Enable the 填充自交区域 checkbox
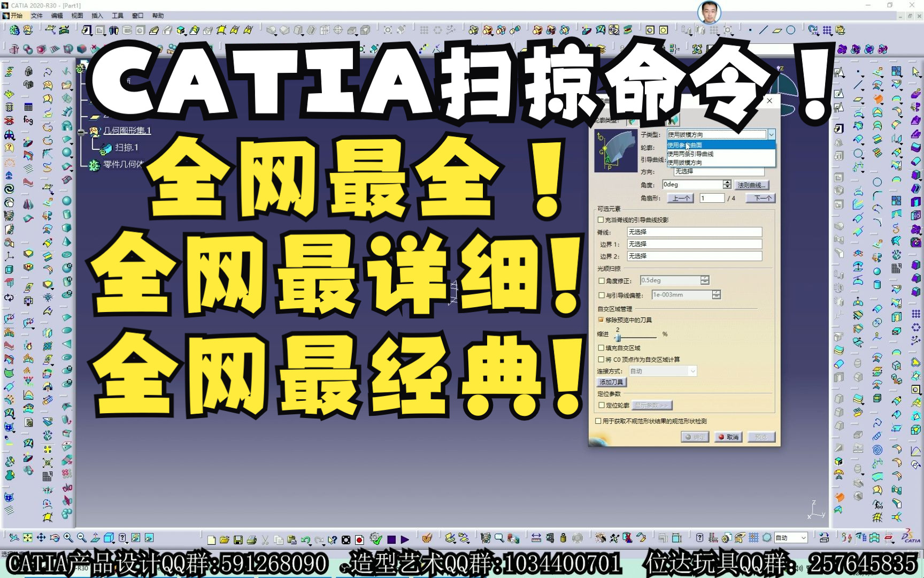Screen dimensions: 924x578 [601, 348]
